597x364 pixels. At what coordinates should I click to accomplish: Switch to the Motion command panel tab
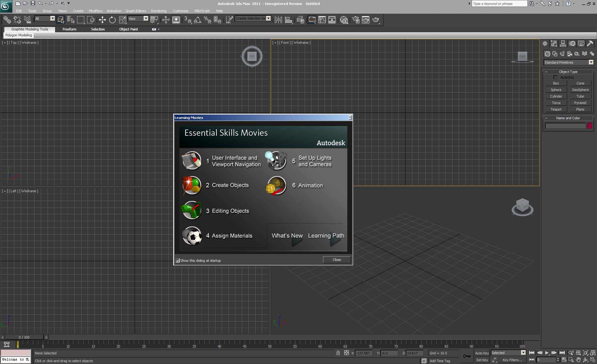572,44
